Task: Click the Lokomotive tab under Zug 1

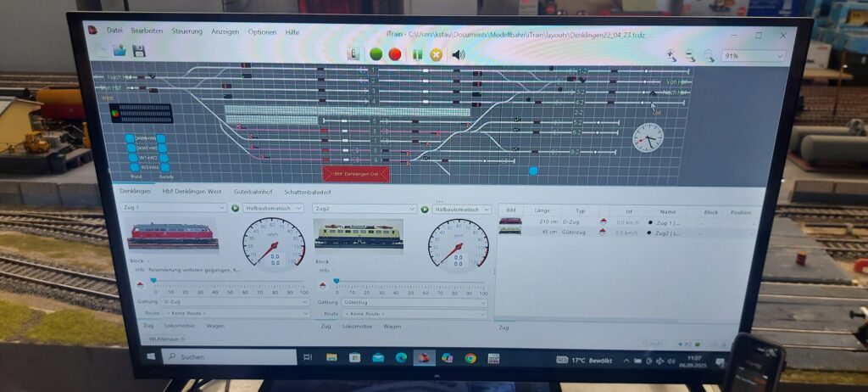Action: (179, 326)
